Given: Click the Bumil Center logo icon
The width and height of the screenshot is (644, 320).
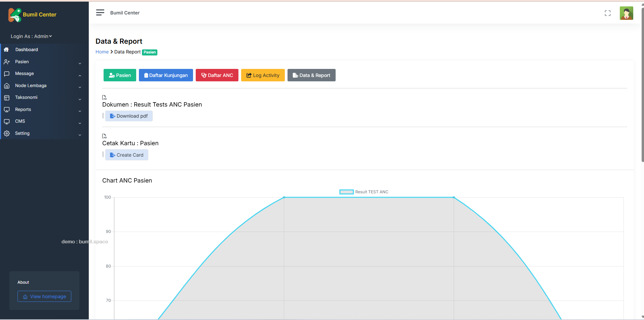Looking at the screenshot, I should tap(15, 15).
